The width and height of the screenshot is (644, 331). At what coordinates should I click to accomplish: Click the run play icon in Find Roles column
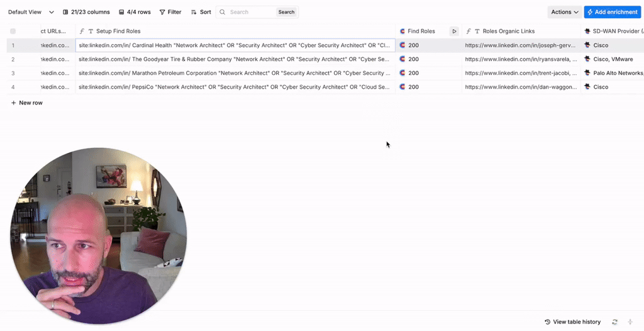pos(454,31)
